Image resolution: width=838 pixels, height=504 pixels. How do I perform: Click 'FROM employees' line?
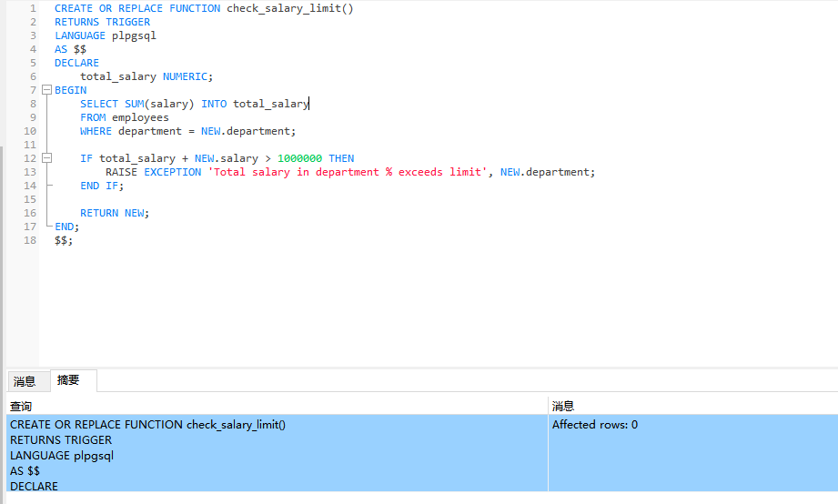click(x=125, y=117)
